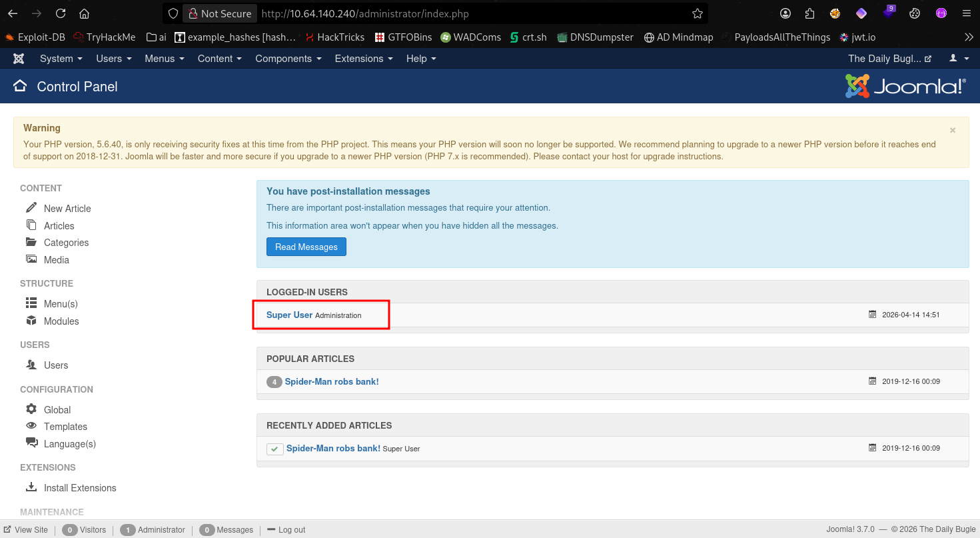Click the Joomla logo icon in menu bar
This screenshot has height=538, width=980.
[19, 59]
